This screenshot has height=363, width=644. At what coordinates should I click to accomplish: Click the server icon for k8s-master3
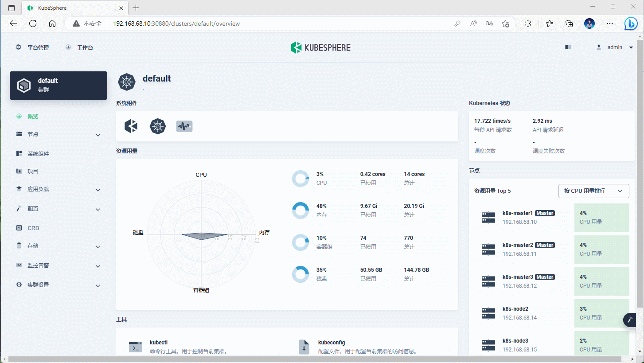(x=488, y=281)
